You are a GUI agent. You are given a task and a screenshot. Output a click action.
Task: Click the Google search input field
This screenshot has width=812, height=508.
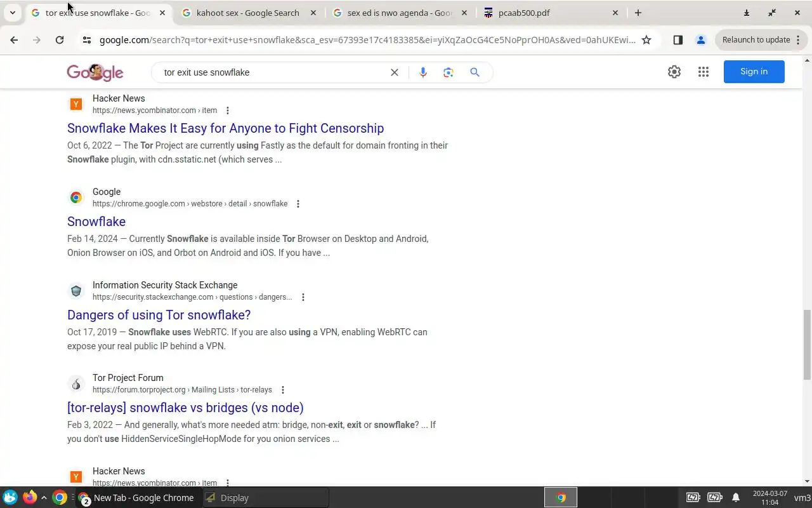pyautogui.click(x=273, y=72)
